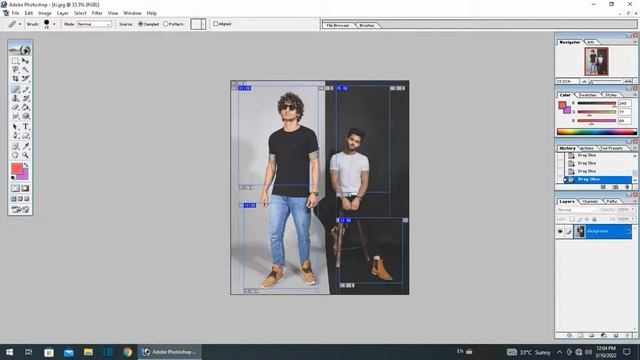Select the Crop tool

(x=15, y=78)
